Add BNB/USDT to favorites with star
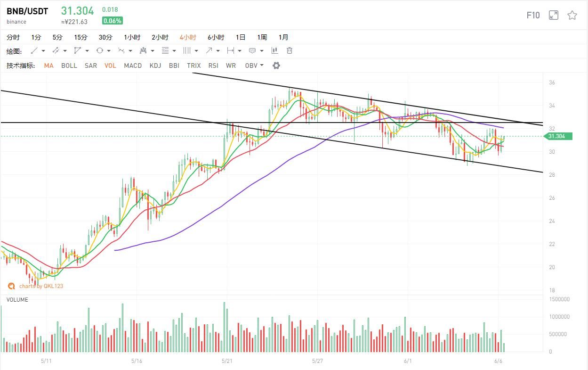 pyautogui.click(x=572, y=15)
